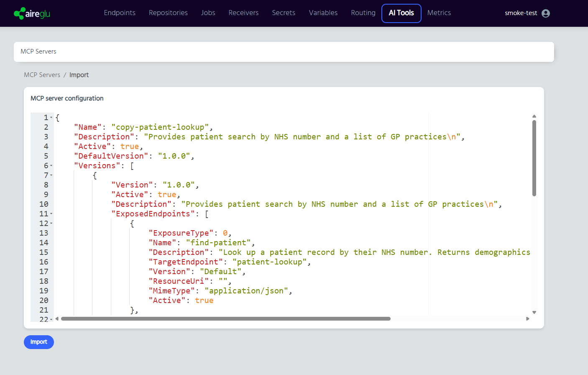This screenshot has height=375, width=588.
Task: Open the smoke-test user account icon
Action: coord(545,13)
